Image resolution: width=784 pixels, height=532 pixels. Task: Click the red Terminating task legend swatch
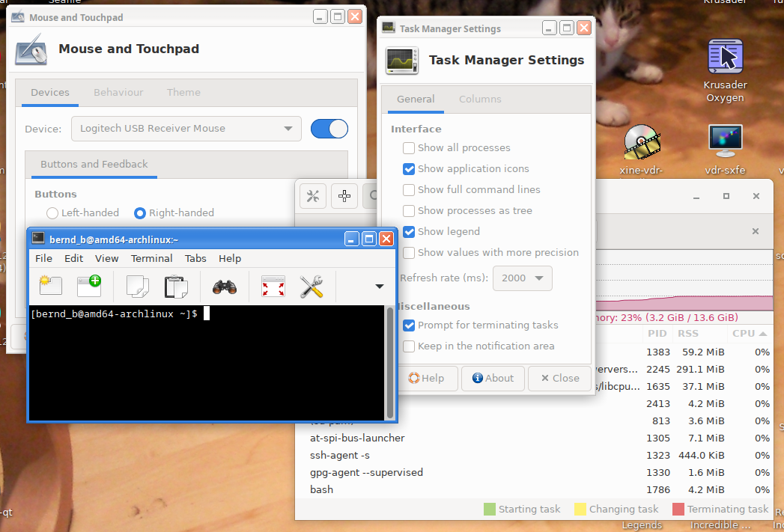(678, 509)
